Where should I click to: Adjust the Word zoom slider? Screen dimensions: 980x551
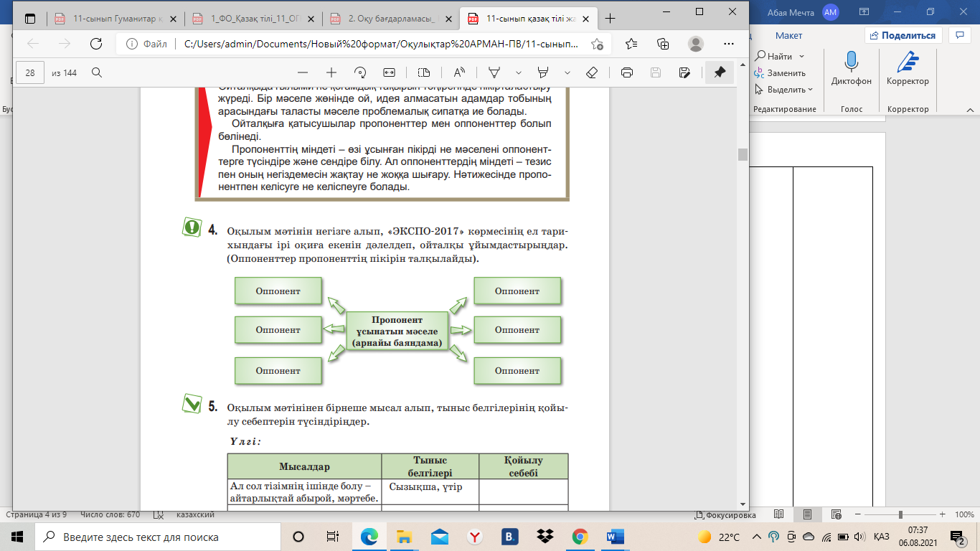pos(900,515)
